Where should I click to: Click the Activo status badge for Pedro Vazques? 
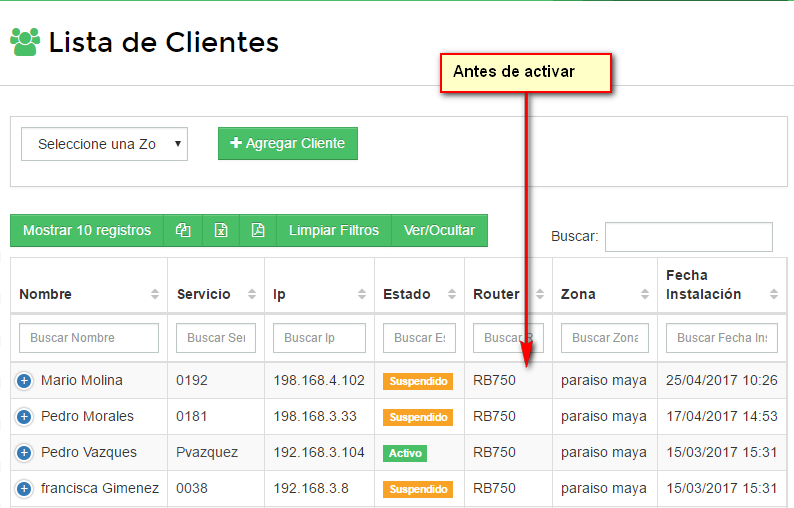pyautogui.click(x=405, y=453)
